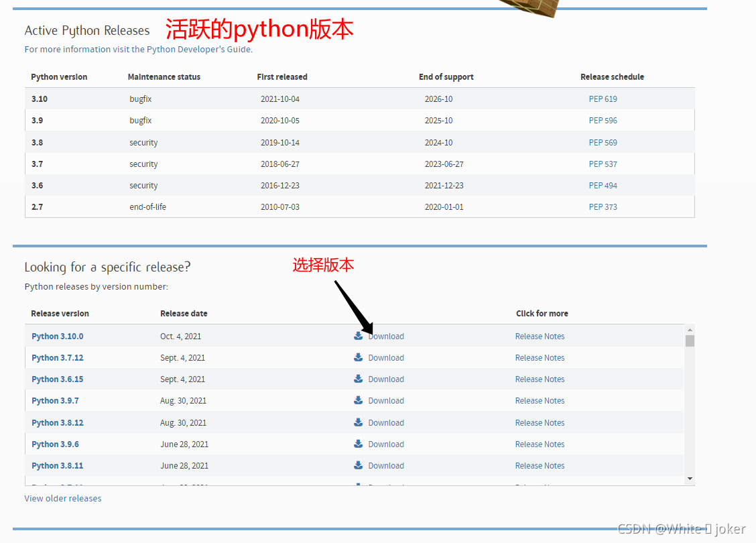Click end of support date 2023-06-27

pos(444,164)
